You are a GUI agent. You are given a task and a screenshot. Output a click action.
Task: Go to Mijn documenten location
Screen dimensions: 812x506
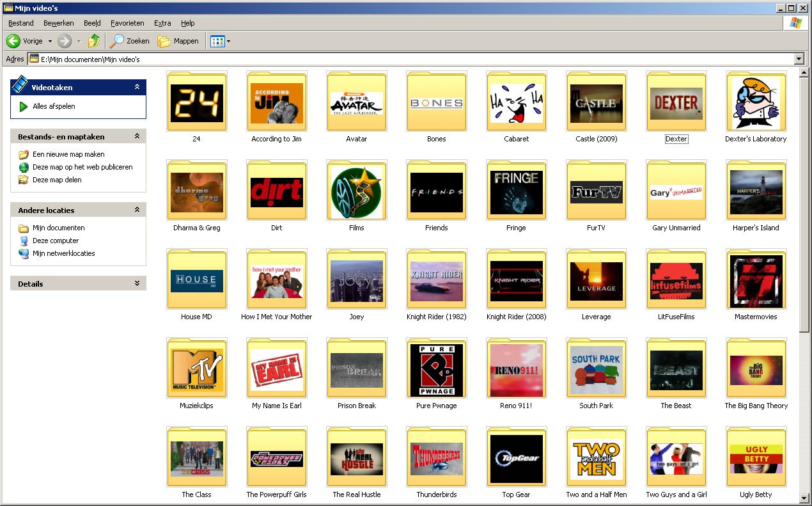(58, 228)
